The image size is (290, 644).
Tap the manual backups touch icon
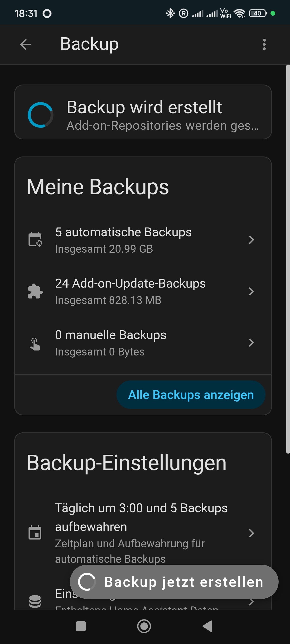tap(35, 343)
